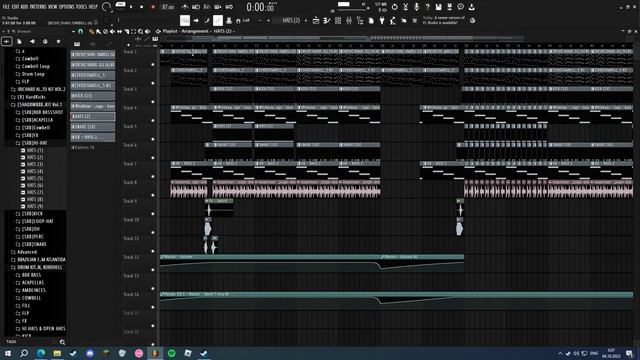Screen dimensions: 640x360
Task: Open the chat bubble icon
Action: point(460,7)
